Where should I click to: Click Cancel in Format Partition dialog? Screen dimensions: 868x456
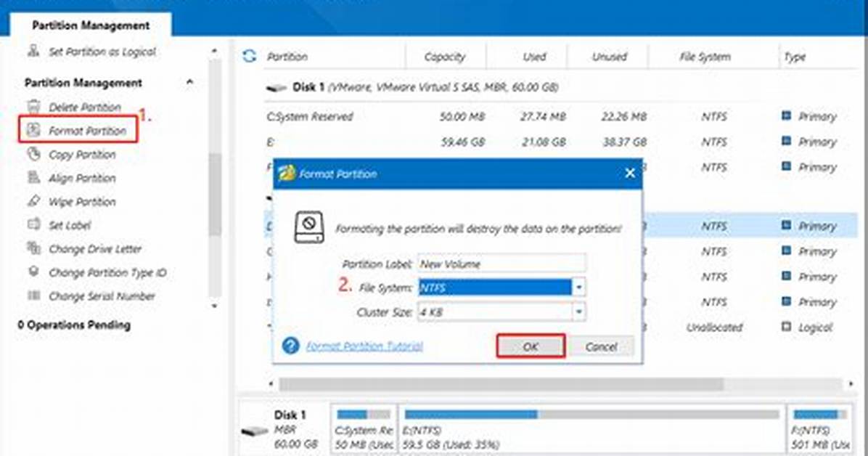coord(601,346)
